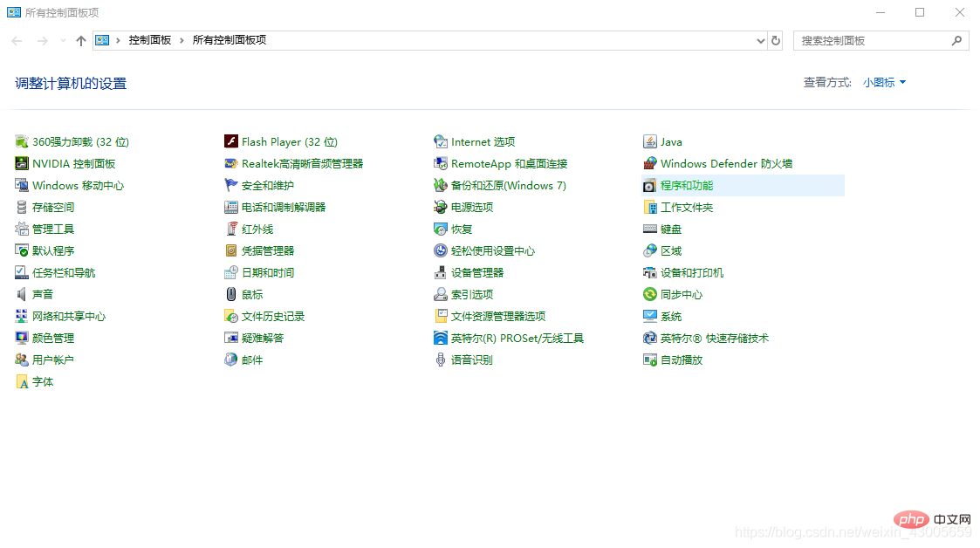The image size is (980, 548).
Task: Click the 存储空间 icon
Action: tap(21, 208)
